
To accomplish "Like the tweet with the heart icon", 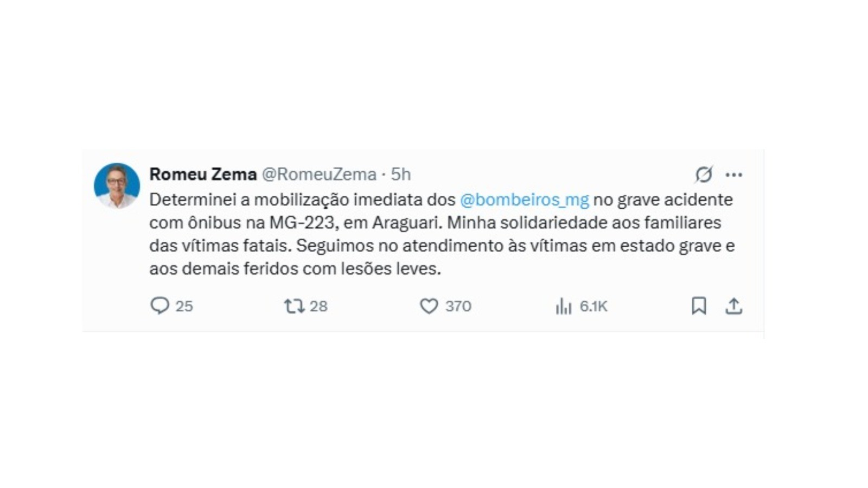I will (x=429, y=306).
